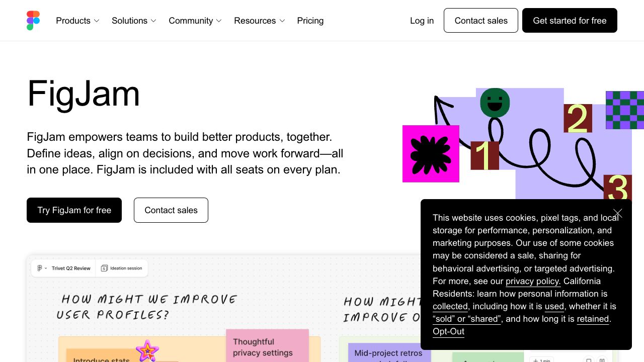Screen dimensions: 644x362
Task: Click the Figma menu icon in FigJam toolbar
Action: click(x=40, y=268)
